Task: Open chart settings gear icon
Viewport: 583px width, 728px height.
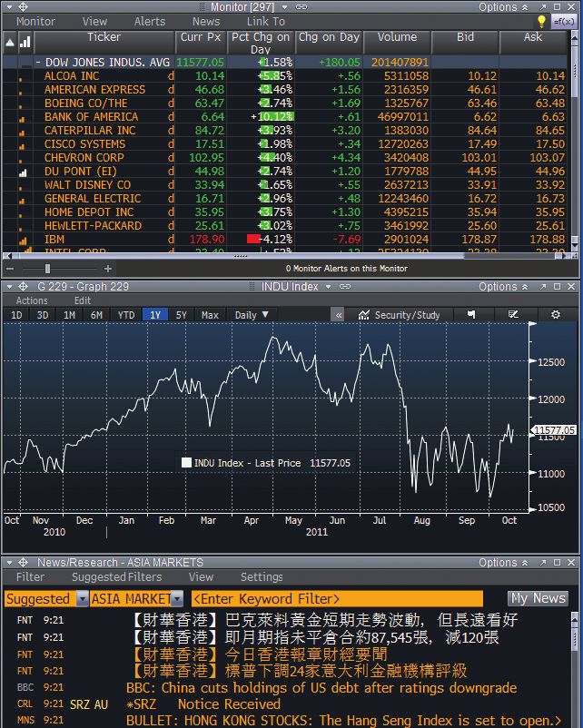Action: [555, 315]
